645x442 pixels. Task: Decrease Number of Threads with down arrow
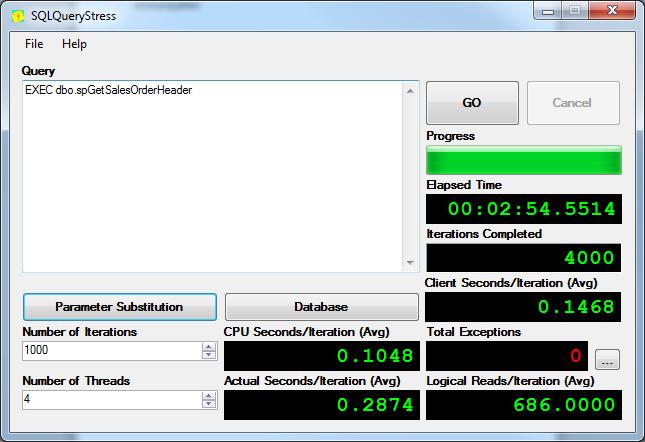pos(209,404)
